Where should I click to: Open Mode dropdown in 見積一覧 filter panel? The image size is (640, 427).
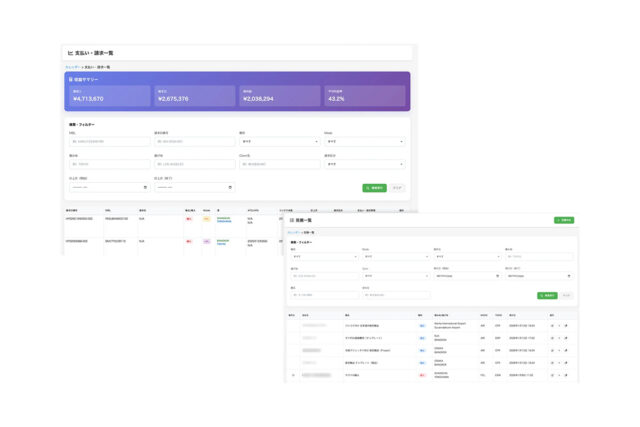[396, 257]
